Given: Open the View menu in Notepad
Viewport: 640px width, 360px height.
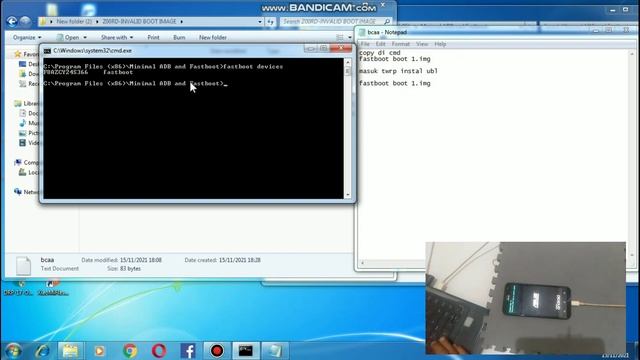Looking at the screenshot, I should (422, 44).
